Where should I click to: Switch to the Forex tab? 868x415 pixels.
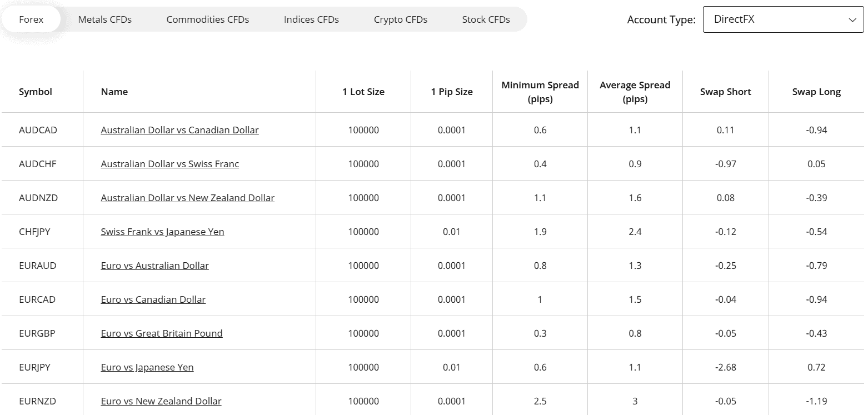(31, 19)
